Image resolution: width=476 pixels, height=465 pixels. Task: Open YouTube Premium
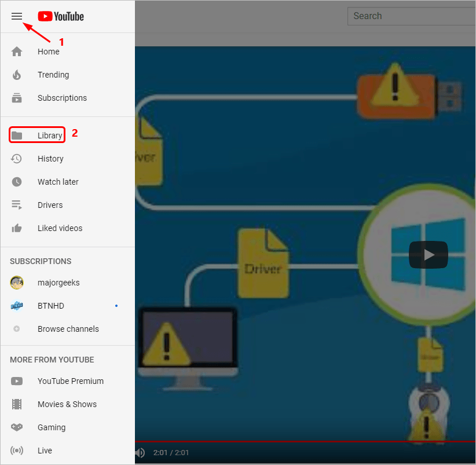coord(17,381)
